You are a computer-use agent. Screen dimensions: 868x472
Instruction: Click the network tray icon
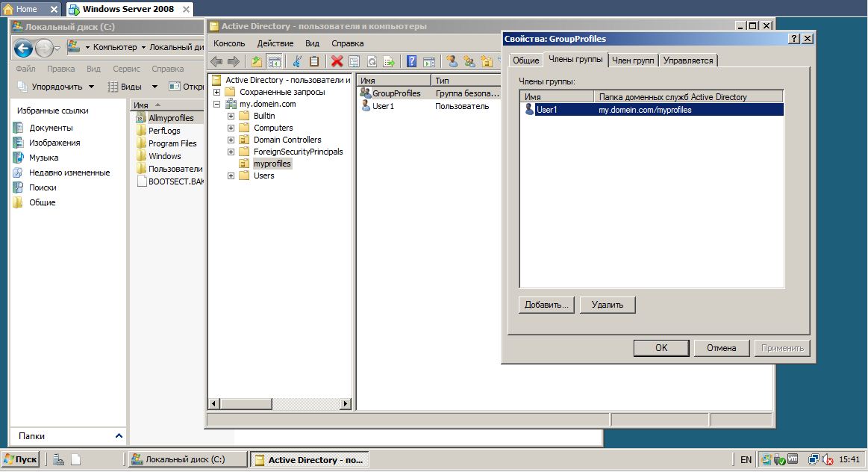click(814, 459)
